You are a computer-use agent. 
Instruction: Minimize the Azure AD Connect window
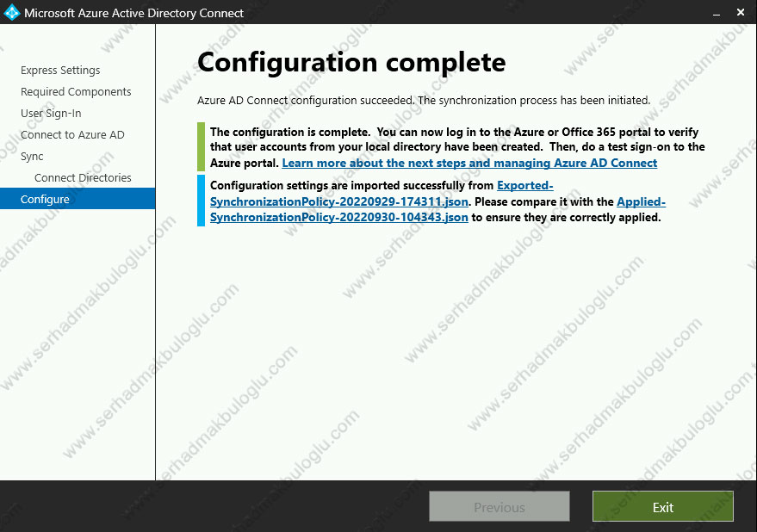tap(717, 13)
